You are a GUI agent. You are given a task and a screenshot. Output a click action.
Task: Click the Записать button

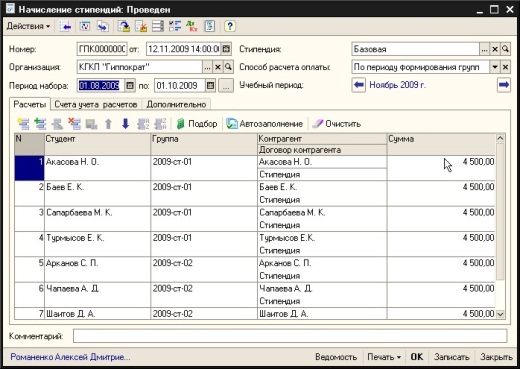click(451, 357)
